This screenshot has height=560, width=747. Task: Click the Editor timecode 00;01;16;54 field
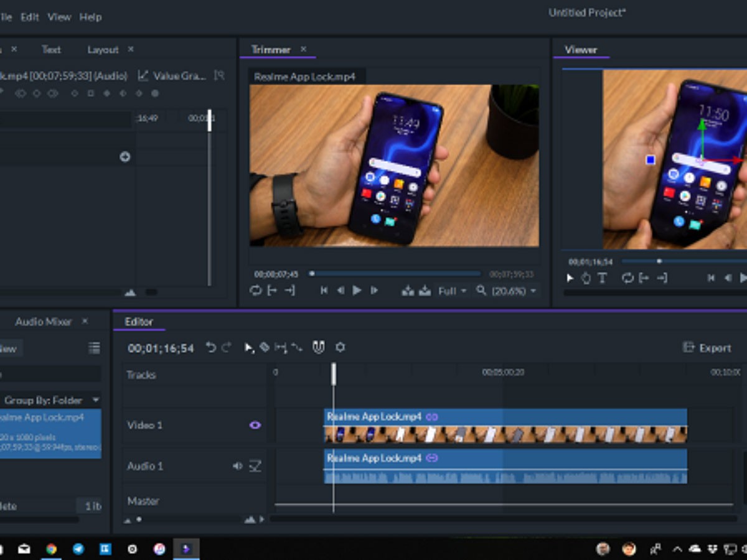161,348
